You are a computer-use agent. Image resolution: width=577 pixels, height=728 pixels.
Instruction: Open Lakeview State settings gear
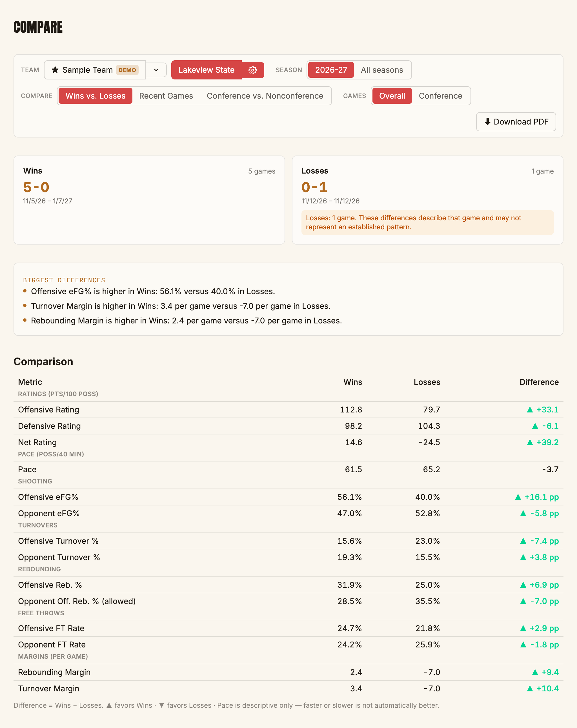click(x=252, y=70)
